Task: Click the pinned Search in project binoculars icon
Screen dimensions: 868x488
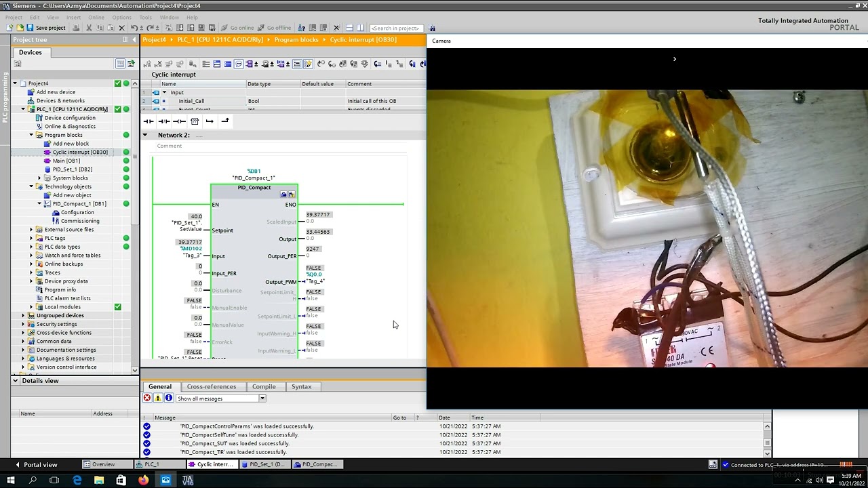Action: point(432,28)
